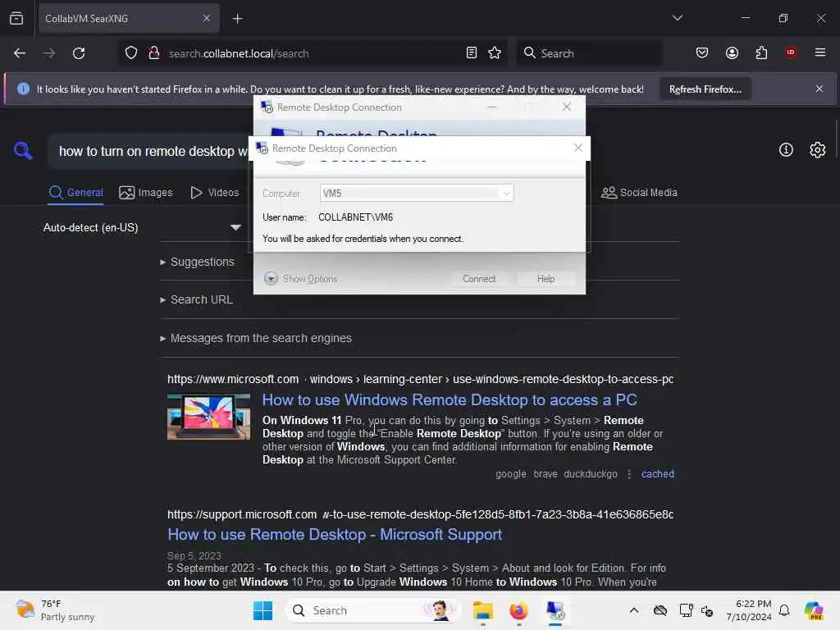Open the cached link of first result
The height and width of the screenshot is (630, 840).
click(x=657, y=474)
